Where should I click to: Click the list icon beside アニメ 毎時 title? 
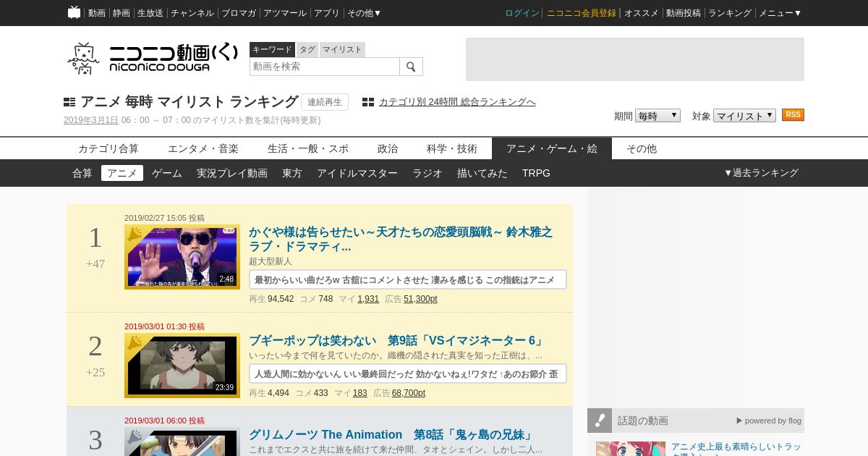[x=69, y=102]
